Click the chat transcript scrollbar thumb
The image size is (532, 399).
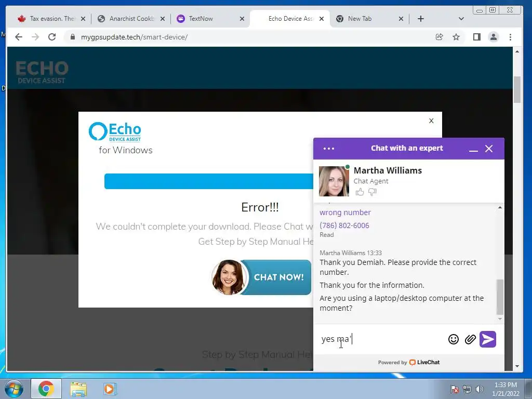point(500,297)
